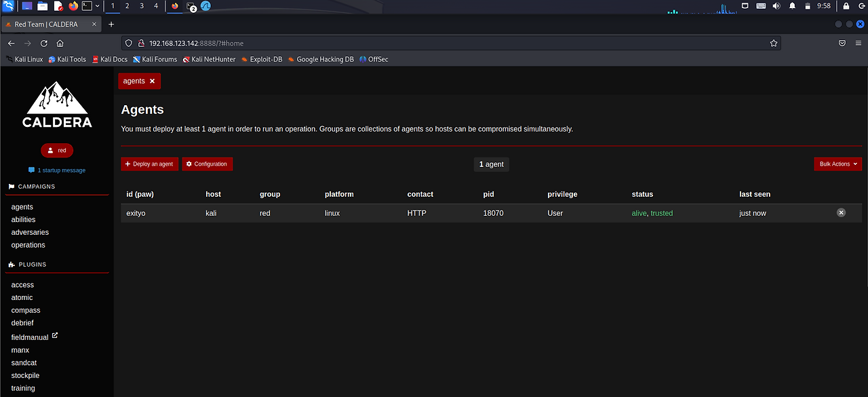This screenshot has width=868, height=397.
Task: Click the battery power tray icon
Action: click(x=808, y=5)
